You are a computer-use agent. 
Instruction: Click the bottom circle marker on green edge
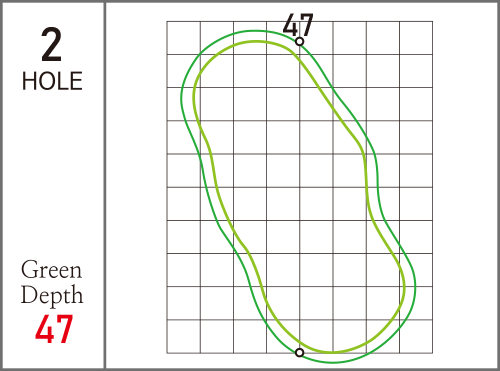coord(300,353)
